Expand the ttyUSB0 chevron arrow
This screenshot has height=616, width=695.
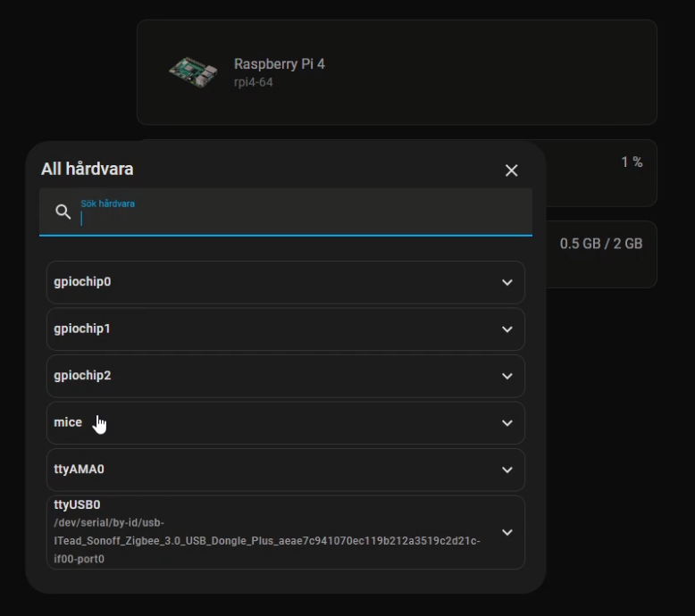[x=507, y=532]
